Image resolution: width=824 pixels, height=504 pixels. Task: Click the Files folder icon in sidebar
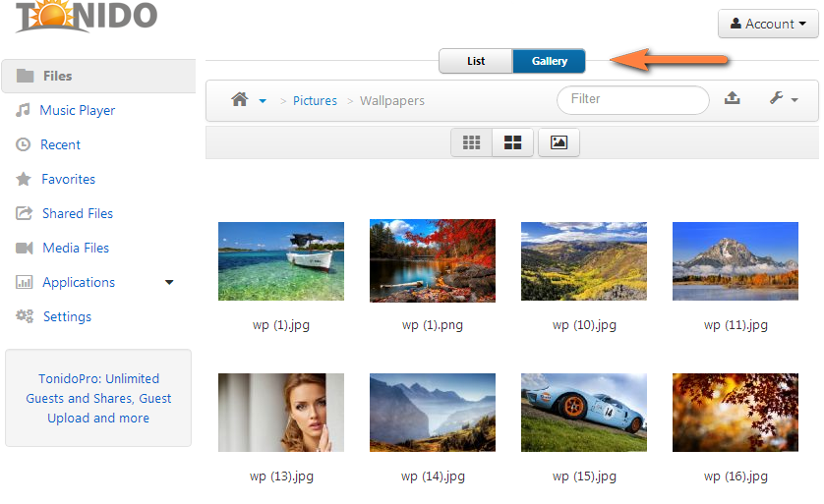pyautogui.click(x=25, y=76)
